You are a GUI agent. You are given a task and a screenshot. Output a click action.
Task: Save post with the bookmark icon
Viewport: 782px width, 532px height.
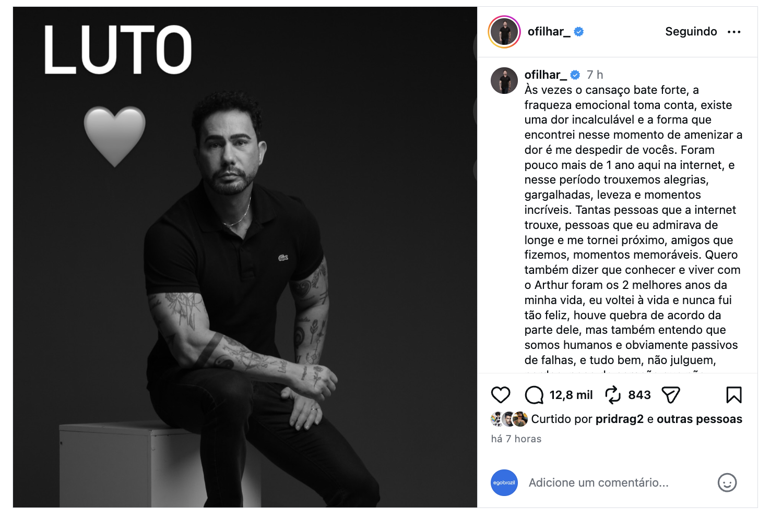click(734, 395)
